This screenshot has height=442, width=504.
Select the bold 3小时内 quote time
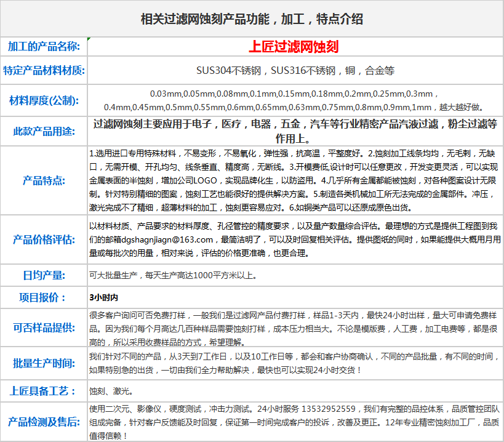pyautogui.click(x=104, y=298)
